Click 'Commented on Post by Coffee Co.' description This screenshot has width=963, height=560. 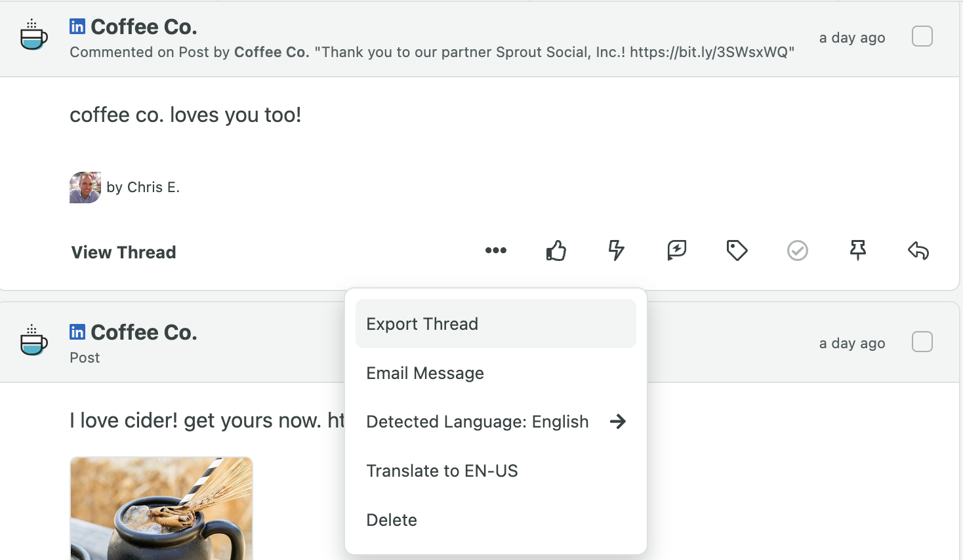(190, 52)
